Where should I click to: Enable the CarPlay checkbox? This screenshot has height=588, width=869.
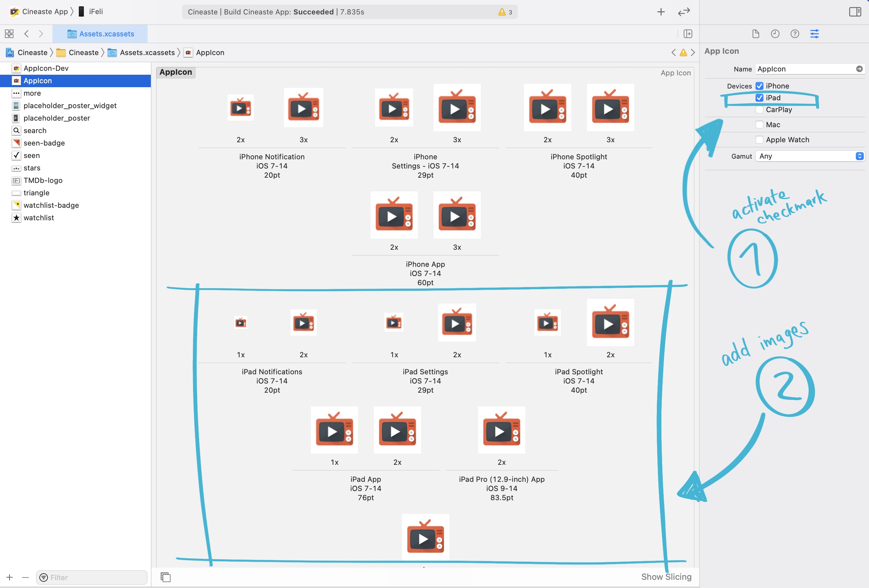[759, 109]
